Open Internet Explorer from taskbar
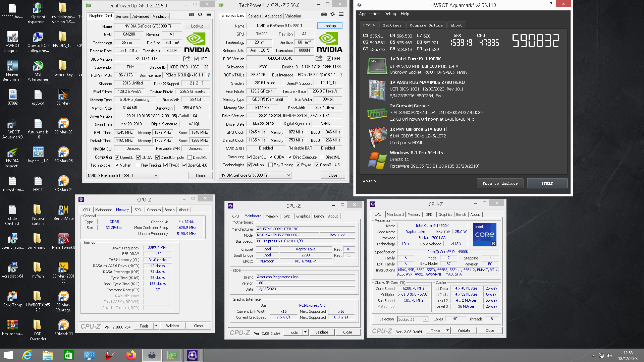The image size is (644, 362). pos(27,355)
